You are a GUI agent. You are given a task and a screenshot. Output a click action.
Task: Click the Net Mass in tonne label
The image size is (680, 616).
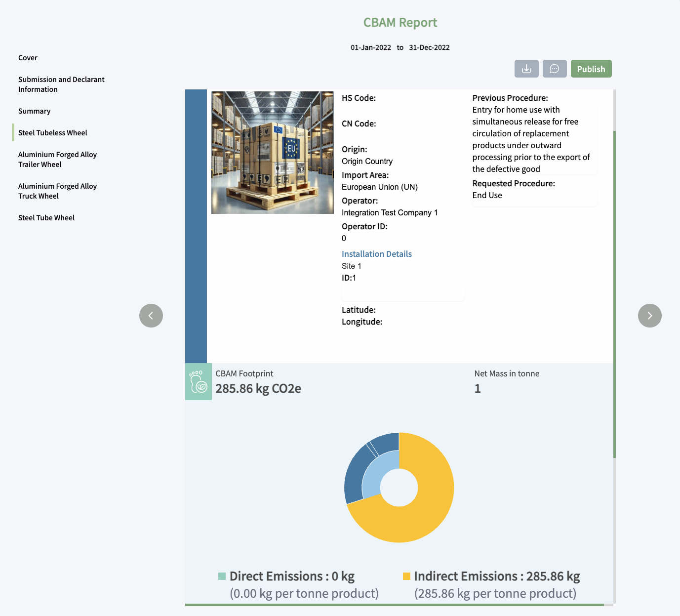(507, 373)
